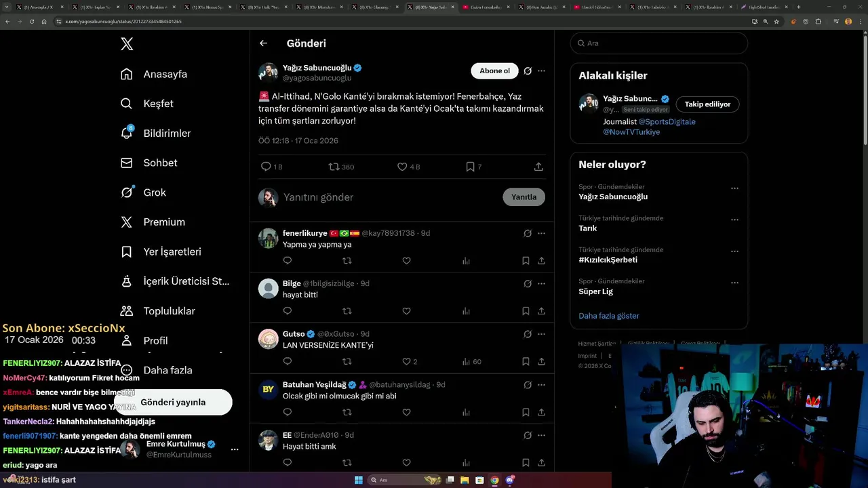Screen dimensions: 868x488
Task: Open more options on Gutso's reply
Action: 541,334
